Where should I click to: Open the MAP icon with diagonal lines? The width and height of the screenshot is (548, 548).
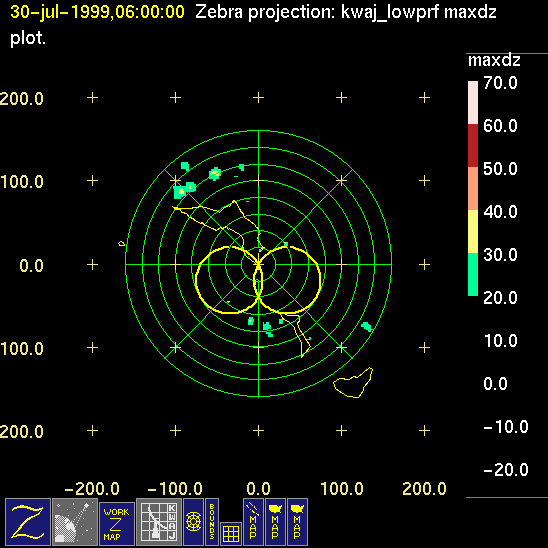[x=253, y=522]
